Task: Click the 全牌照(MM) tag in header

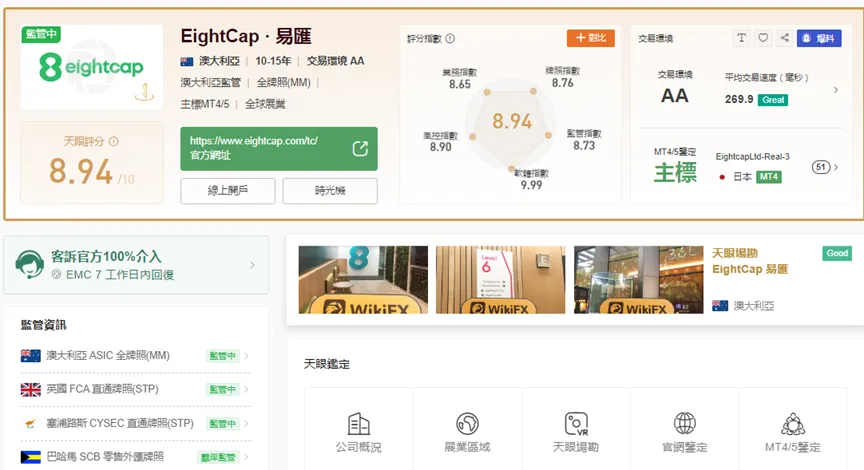Action: coord(284,83)
